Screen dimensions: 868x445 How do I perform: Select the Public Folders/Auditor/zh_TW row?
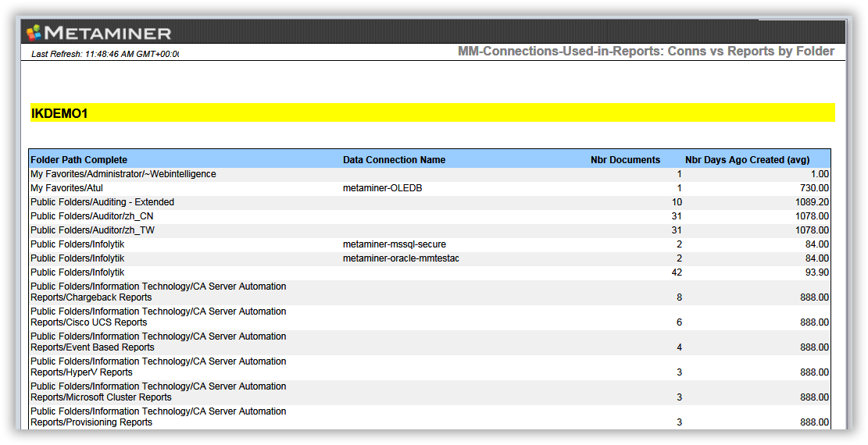click(x=430, y=231)
